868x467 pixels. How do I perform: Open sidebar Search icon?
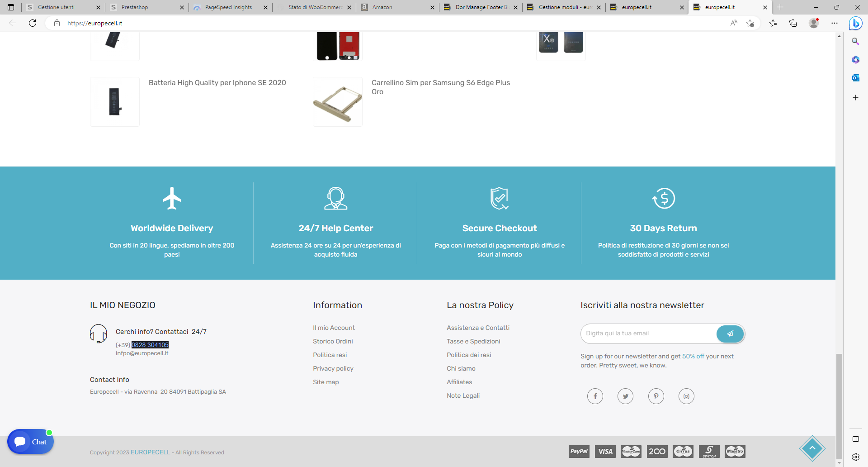pos(855,42)
